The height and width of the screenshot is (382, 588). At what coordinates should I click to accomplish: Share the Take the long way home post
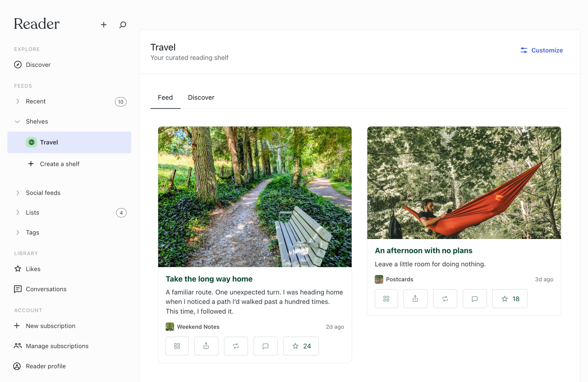(206, 346)
